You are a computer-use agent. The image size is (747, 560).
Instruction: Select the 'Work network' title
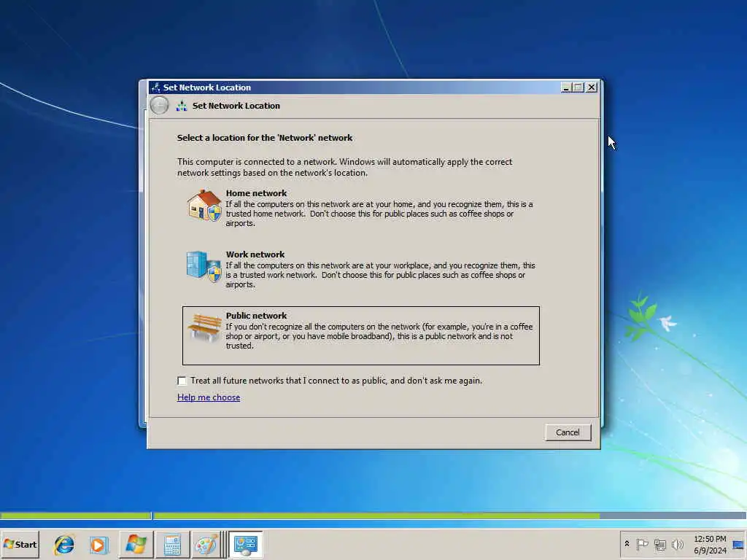(255, 254)
